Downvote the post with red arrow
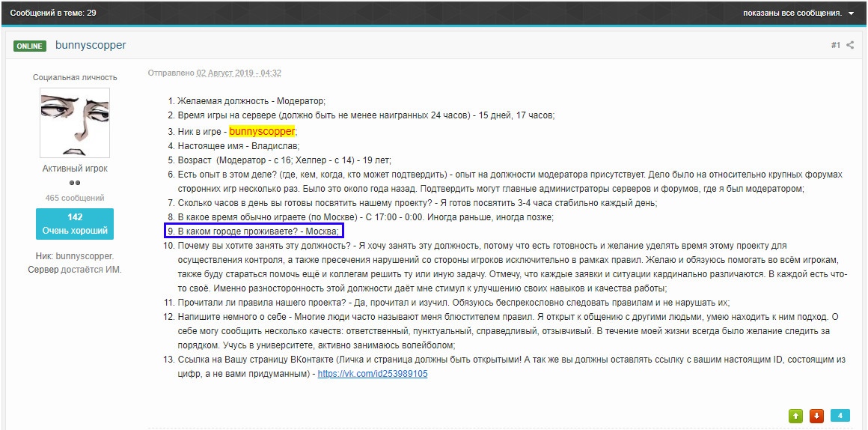Viewport: 868px width, 430px height. [816, 416]
